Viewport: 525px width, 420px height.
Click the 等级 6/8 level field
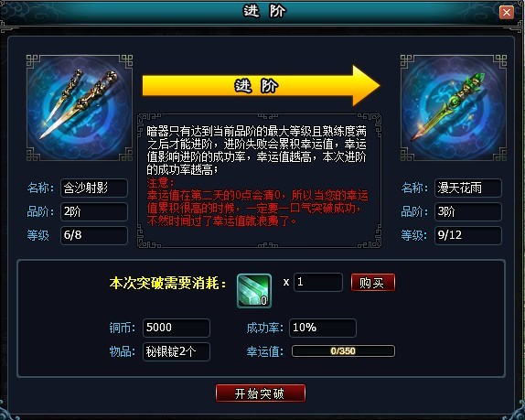94,235
